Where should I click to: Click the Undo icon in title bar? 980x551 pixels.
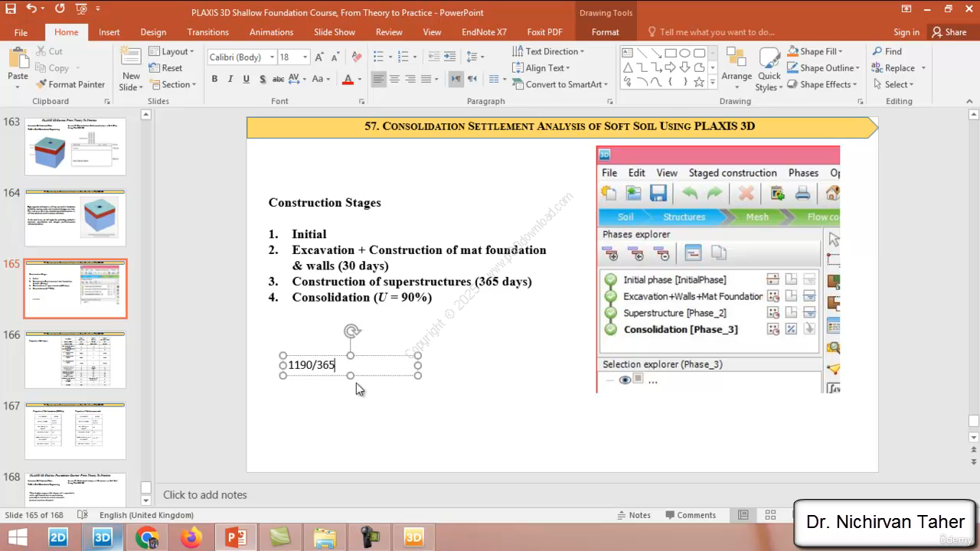point(31,9)
